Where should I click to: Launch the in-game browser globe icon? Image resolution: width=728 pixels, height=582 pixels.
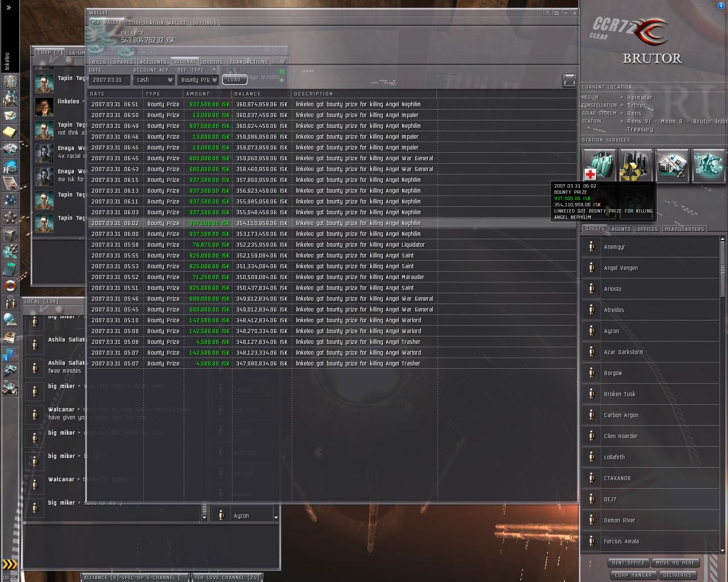click(10, 319)
